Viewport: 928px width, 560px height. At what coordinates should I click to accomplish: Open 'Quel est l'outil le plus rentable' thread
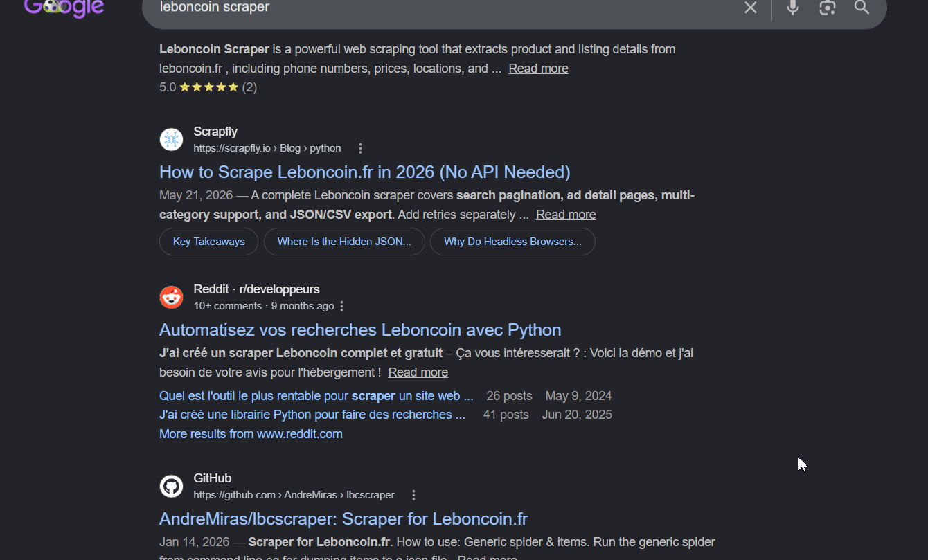316,396
